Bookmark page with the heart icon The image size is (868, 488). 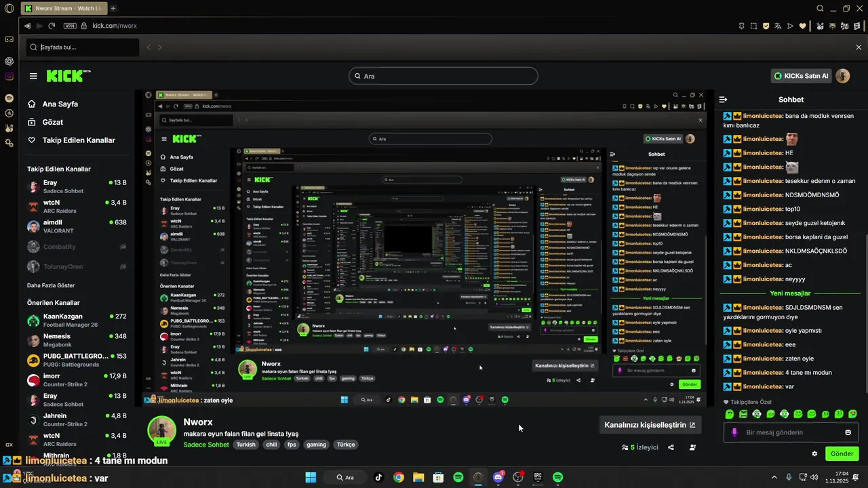click(x=803, y=26)
